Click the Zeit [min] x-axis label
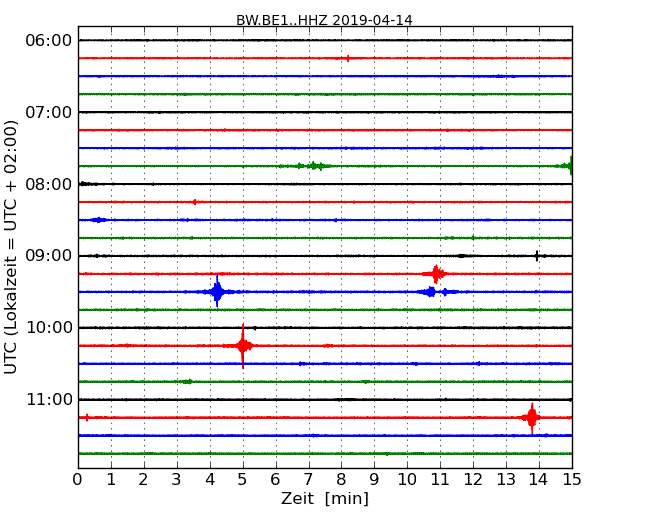650x520 pixels. (x=325, y=498)
